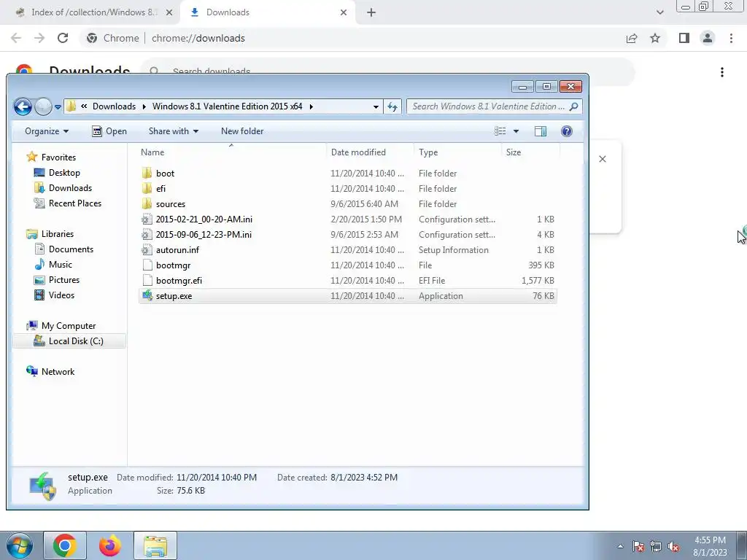Click Open in the Explorer toolbar

coord(109,131)
